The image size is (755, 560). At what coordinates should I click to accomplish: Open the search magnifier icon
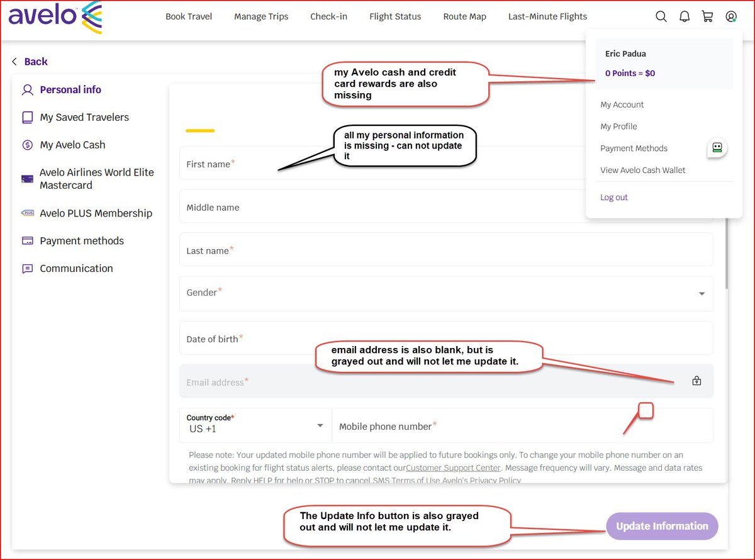coord(661,17)
